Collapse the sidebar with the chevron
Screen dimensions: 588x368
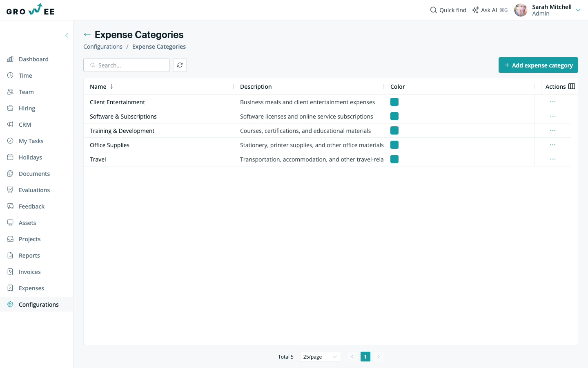[x=67, y=35]
